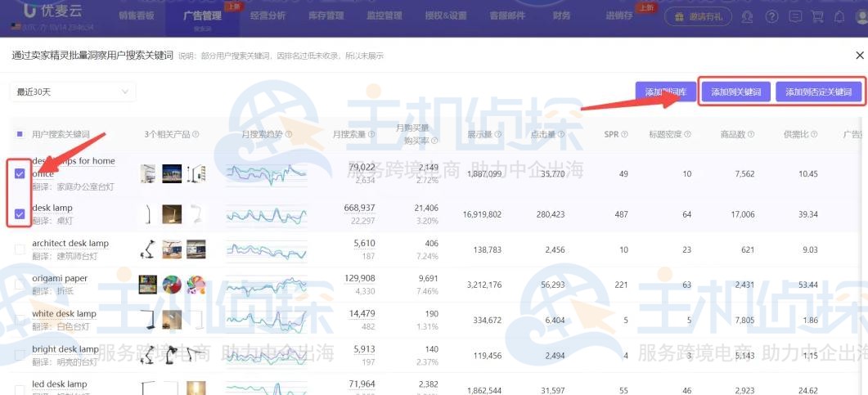
Task: Check the origami paper row checkbox
Action: click(20, 285)
